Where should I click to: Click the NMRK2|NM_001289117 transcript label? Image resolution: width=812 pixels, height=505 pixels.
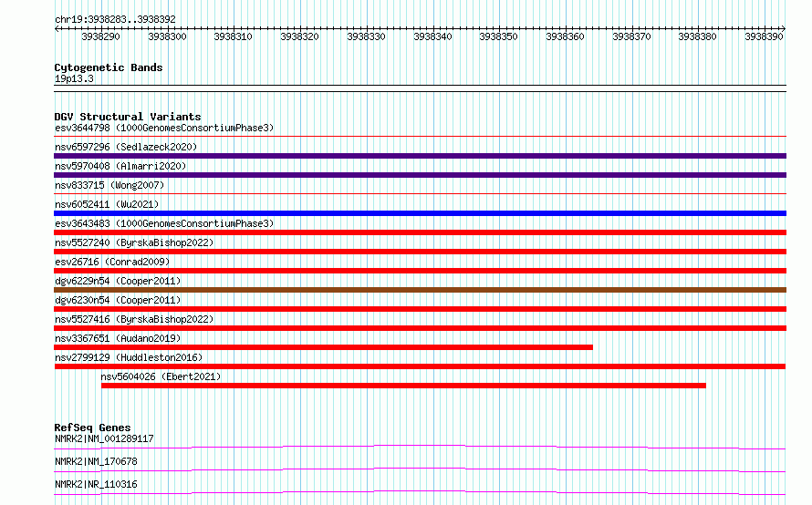click(x=104, y=438)
